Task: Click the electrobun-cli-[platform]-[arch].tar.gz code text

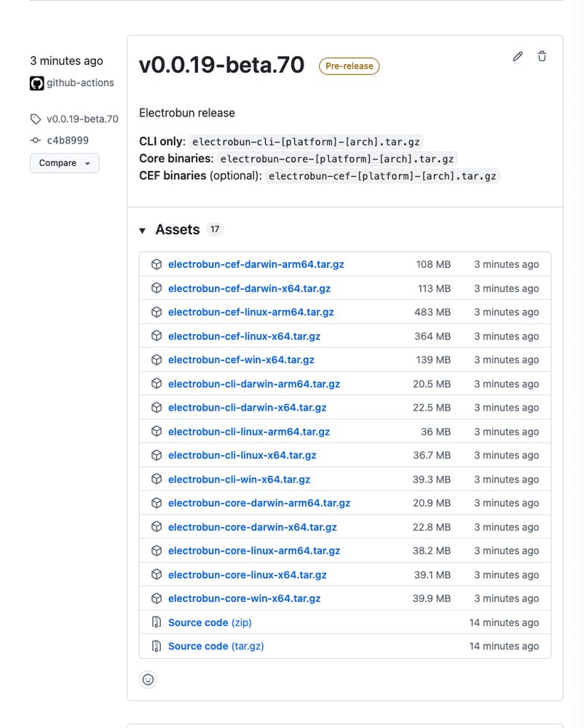Action: pos(306,142)
